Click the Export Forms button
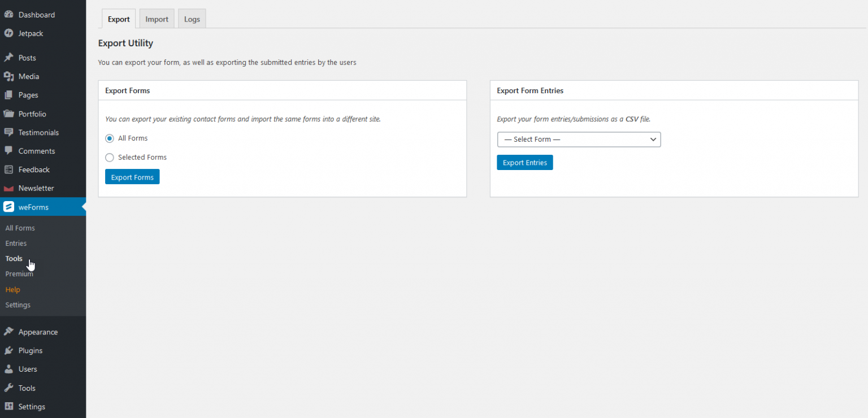The width and height of the screenshot is (868, 418). pyautogui.click(x=132, y=177)
